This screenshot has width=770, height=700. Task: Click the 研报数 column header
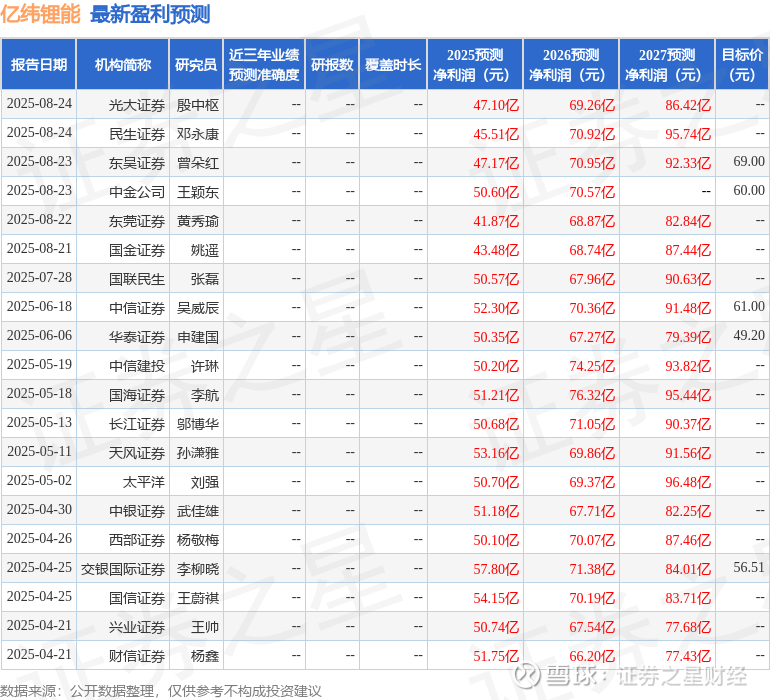332,65
